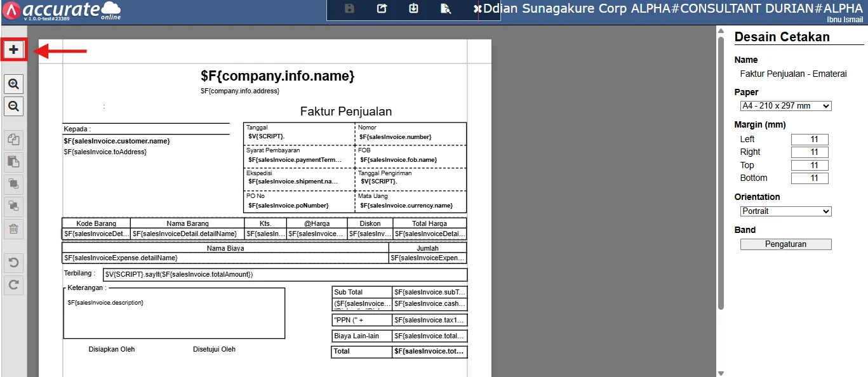Click the Top margin input field
The width and height of the screenshot is (868, 377).
tap(810, 166)
